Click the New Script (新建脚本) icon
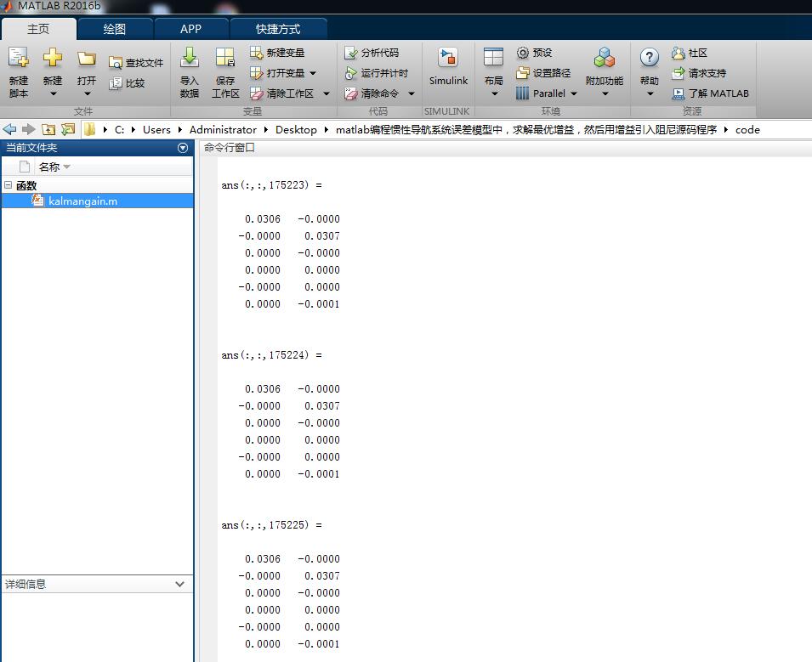 (19, 57)
